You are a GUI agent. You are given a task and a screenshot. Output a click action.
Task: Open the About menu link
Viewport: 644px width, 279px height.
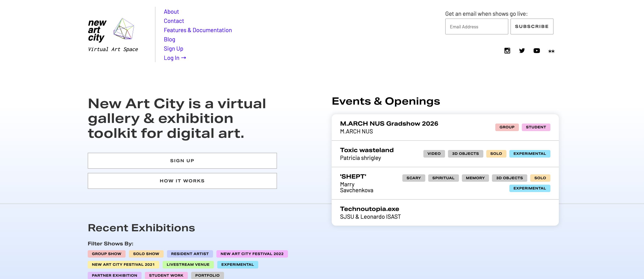tap(171, 12)
